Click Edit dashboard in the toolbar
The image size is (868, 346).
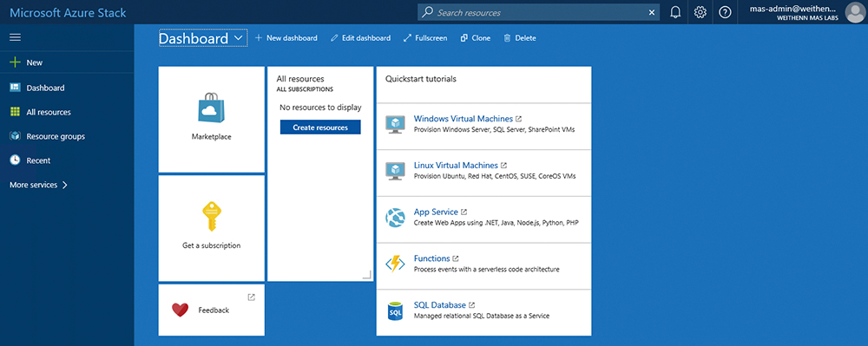360,38
